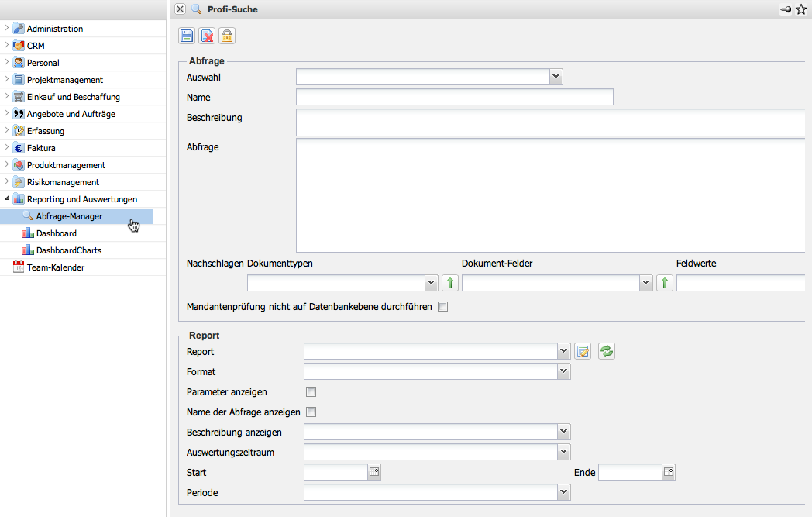This screenshot has height=517, width=812.
Task: Close the Profi-Suche panel
Action: 180,9
